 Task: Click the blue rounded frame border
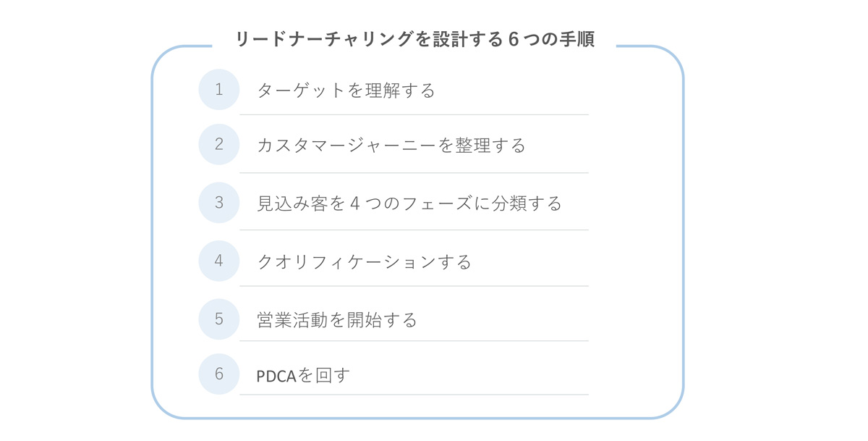[152, 232]
